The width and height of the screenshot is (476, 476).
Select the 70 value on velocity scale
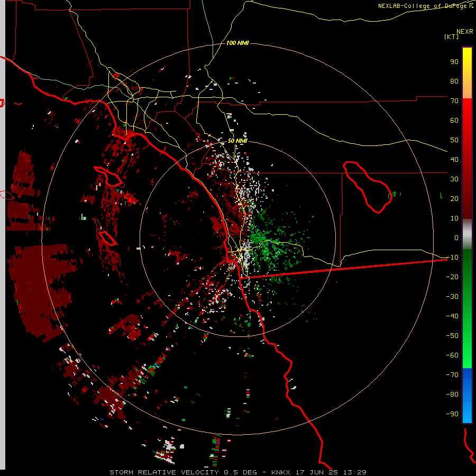tap(454, 101)
